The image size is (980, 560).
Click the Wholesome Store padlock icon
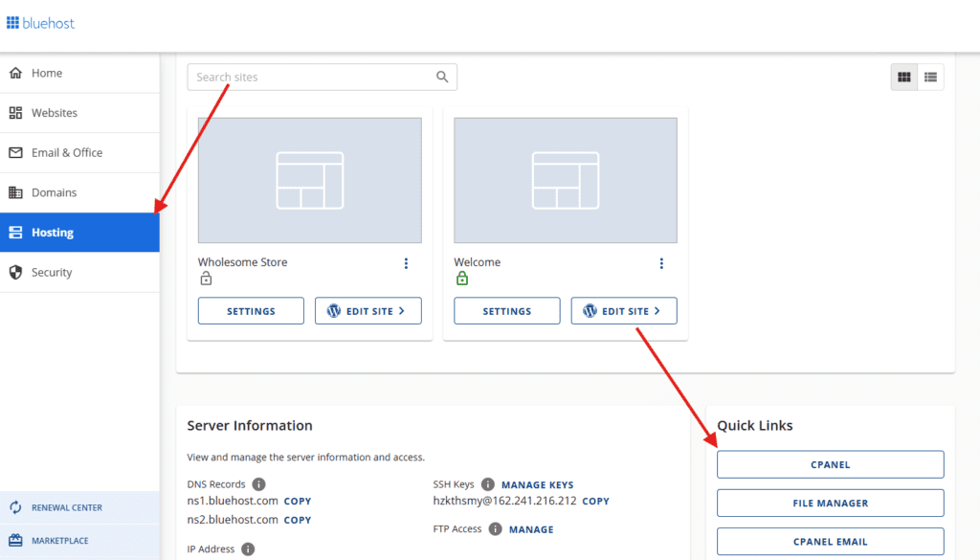(x=206, y=279)
